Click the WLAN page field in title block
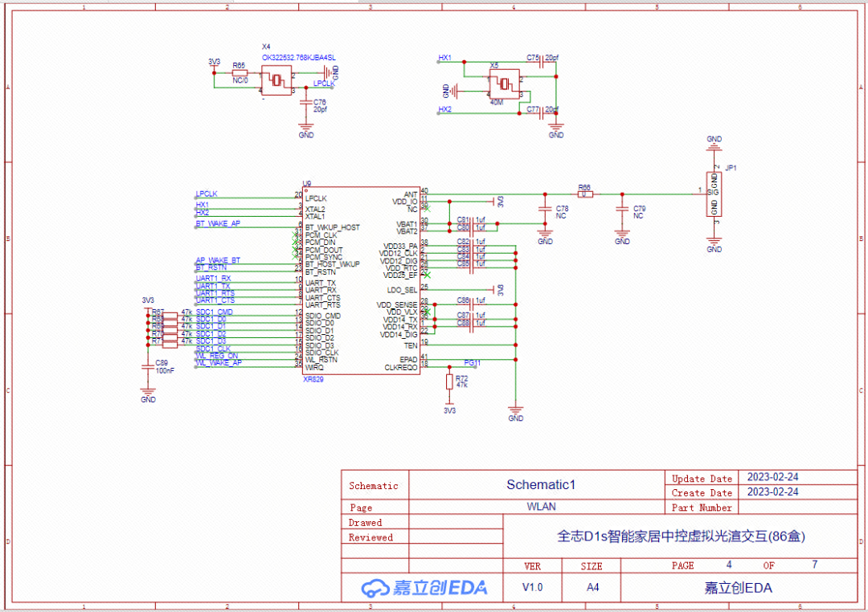This screenshot has height=612, width=868. click(540, 507)
